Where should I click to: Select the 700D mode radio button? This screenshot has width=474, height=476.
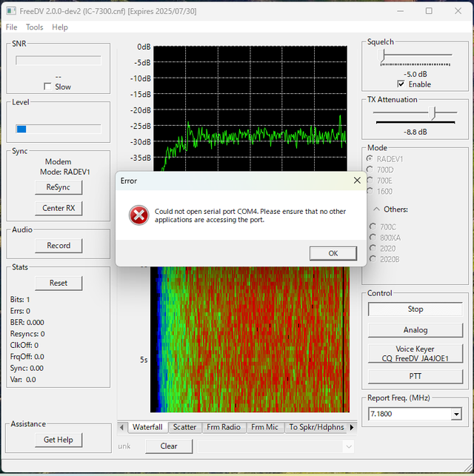click(x=370, y=170)
